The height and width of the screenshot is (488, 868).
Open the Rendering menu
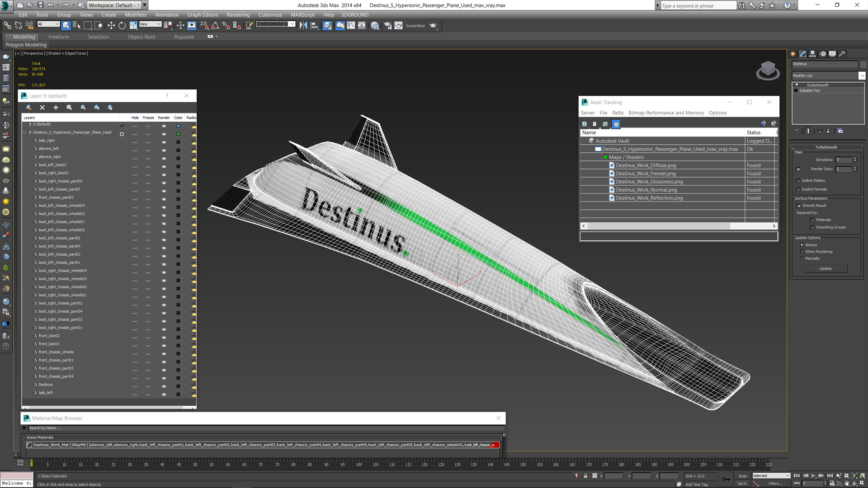click(x=238, y=15)
